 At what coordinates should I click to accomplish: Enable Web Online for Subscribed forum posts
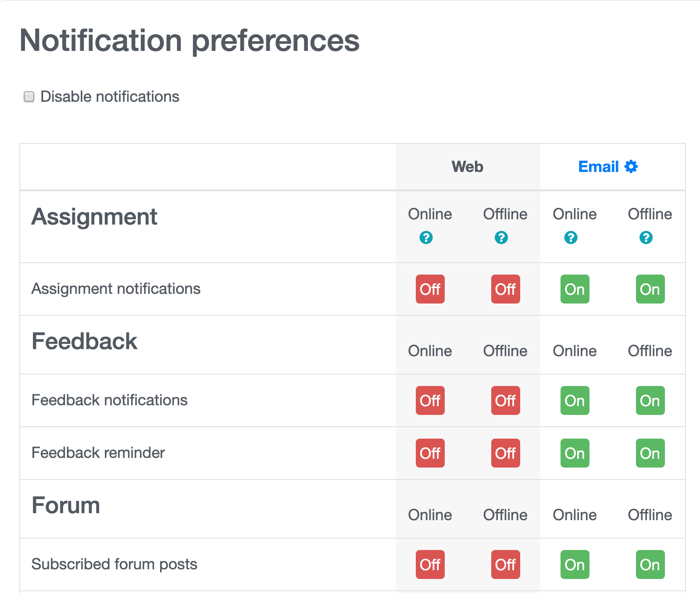(x=430, y=564)
